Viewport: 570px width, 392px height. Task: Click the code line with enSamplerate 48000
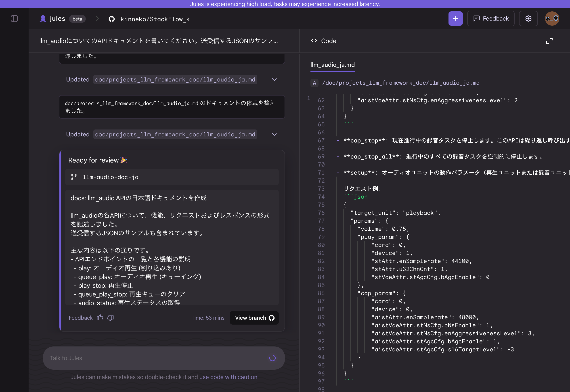point(425,317)
